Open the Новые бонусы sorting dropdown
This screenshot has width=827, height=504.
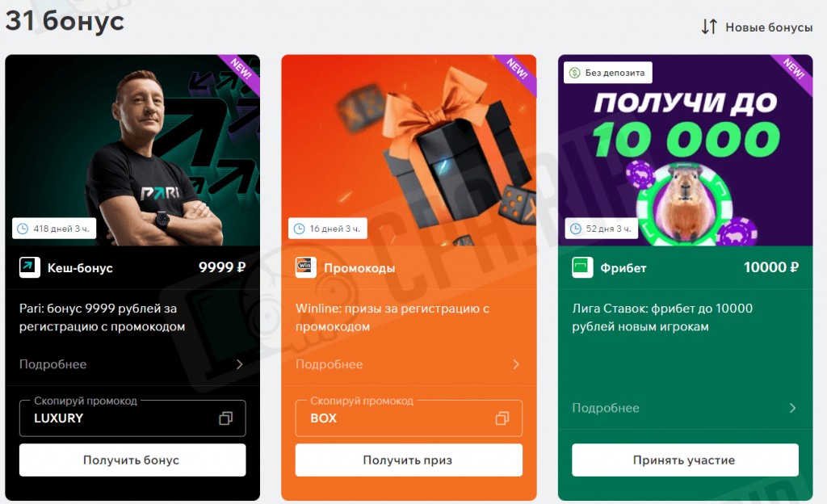tap(757, 27)
